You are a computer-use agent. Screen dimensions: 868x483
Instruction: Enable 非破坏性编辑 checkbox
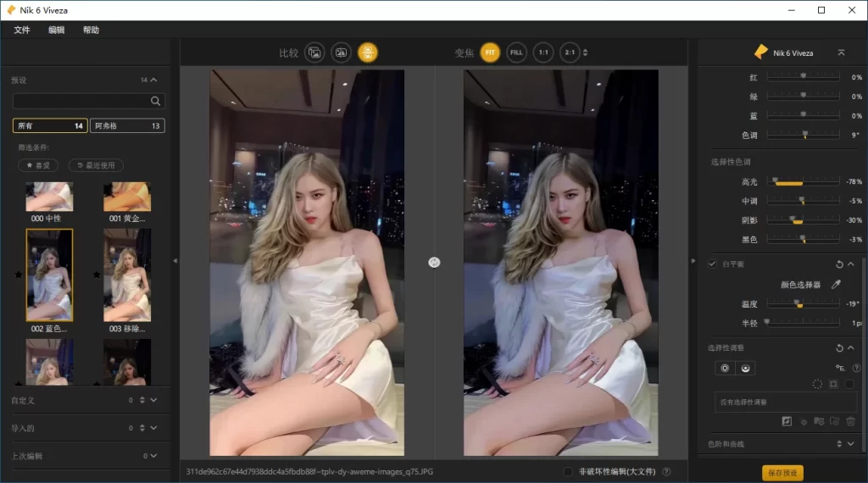(568, 472)
